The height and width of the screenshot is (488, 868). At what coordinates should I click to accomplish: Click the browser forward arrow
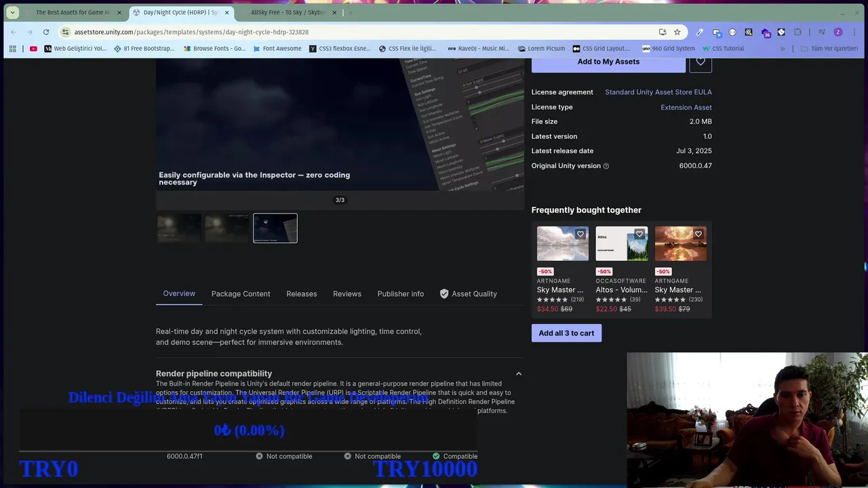(30, 32)
